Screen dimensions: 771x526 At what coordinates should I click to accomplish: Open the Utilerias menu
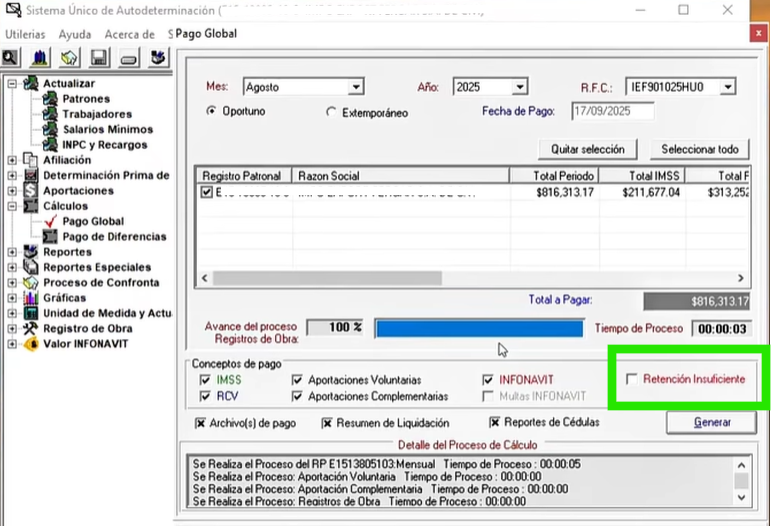25,34
